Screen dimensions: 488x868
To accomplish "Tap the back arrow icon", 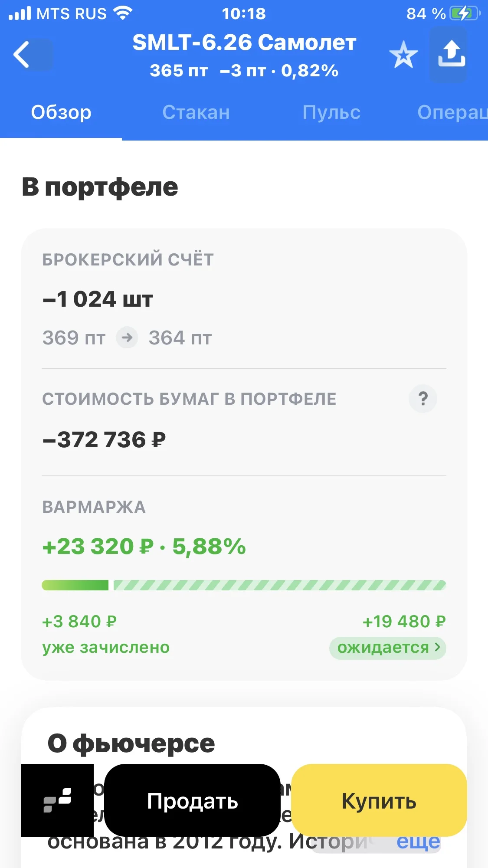I will pos(22,55).
